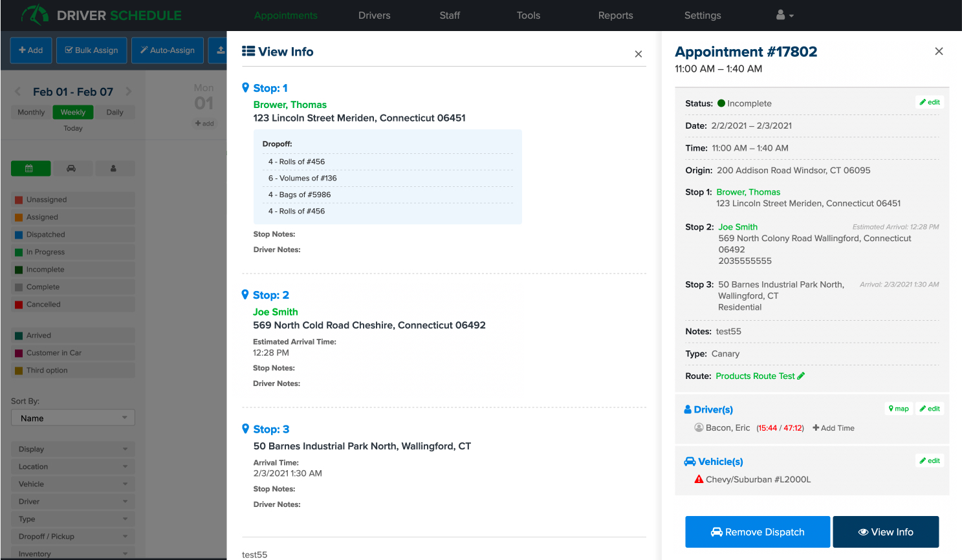
Task: Switch to Monthly calendar view
Action: 31,113
